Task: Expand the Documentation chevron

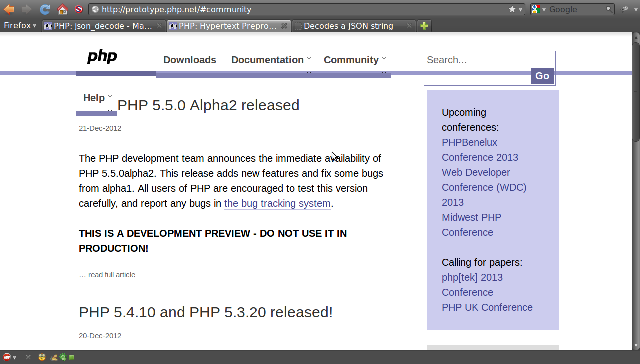Action: tap(309, 58)
